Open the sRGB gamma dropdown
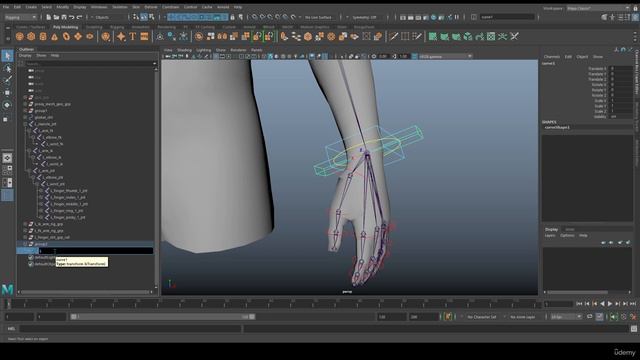The image size is (640, 360). [x=445, y=56]
